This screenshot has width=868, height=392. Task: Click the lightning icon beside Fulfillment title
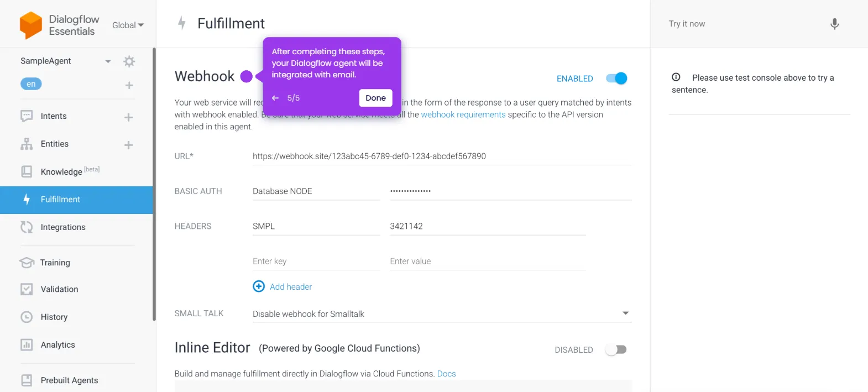[x=181, y=23]
